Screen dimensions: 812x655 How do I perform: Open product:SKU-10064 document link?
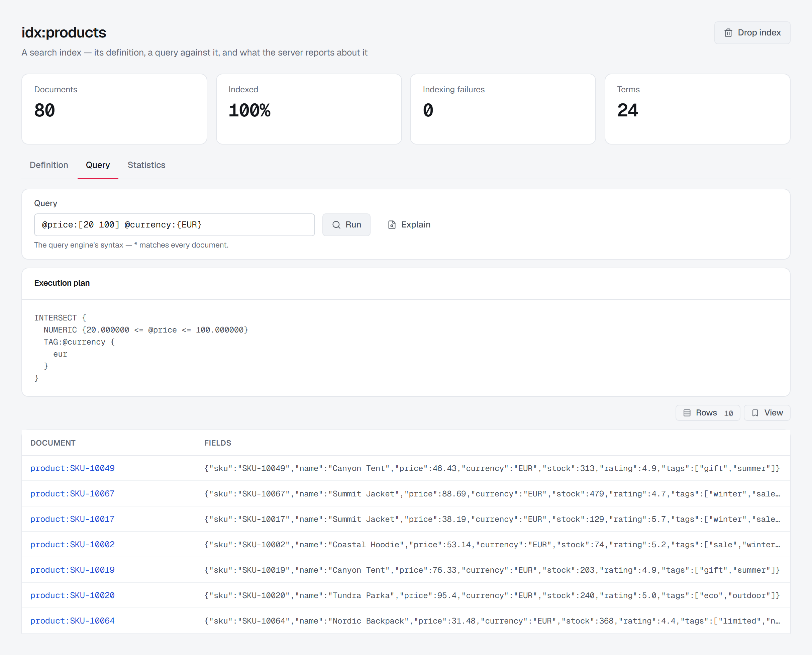73,621
